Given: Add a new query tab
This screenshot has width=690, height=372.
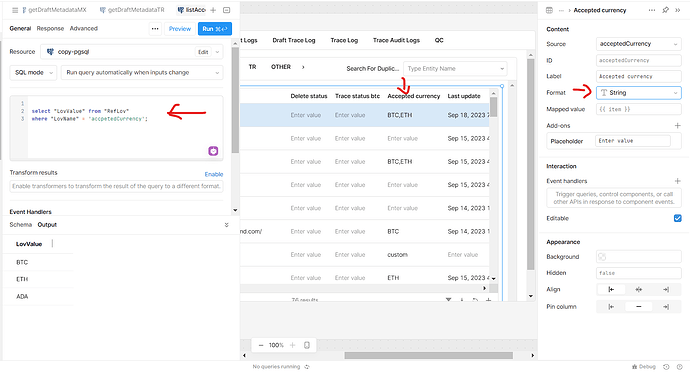Looking at the screenshot, I should (x=213, y=10).
